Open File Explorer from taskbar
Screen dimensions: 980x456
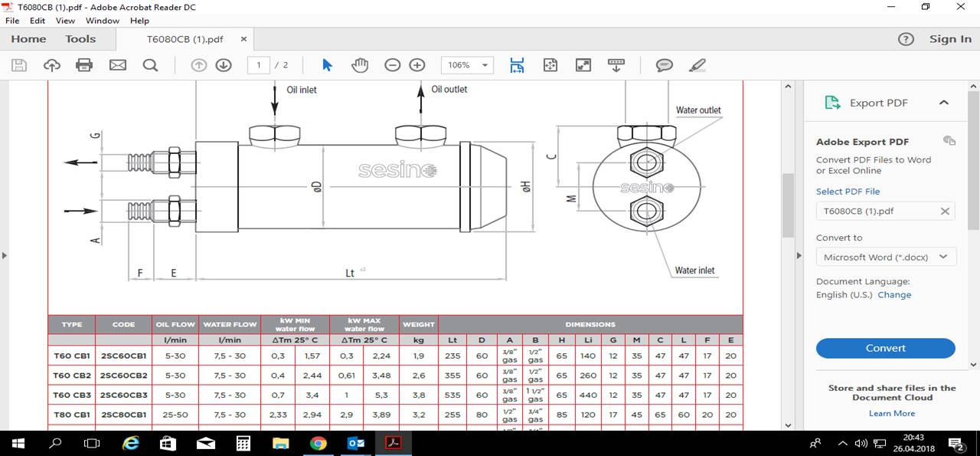point(281,443)
